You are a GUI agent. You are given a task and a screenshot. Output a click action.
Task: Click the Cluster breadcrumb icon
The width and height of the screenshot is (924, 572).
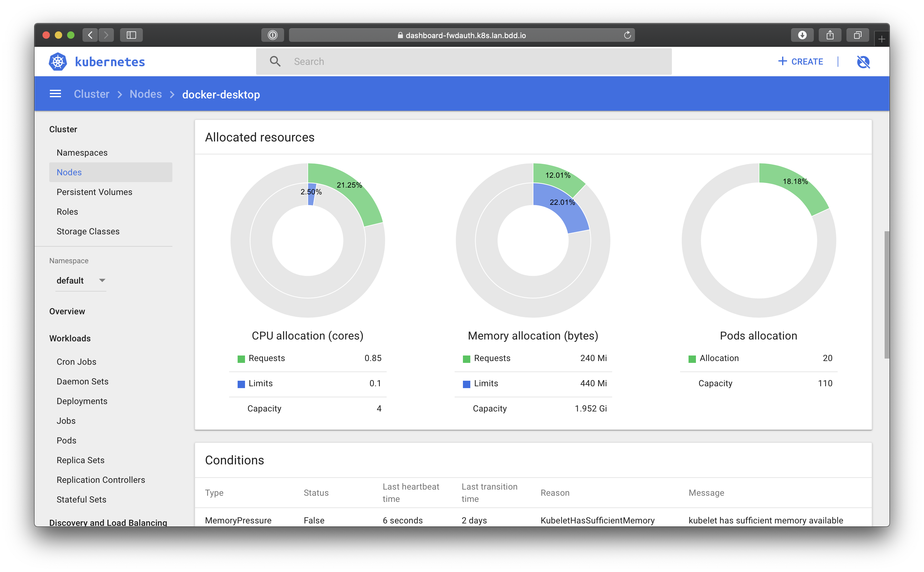click(92, 94)
